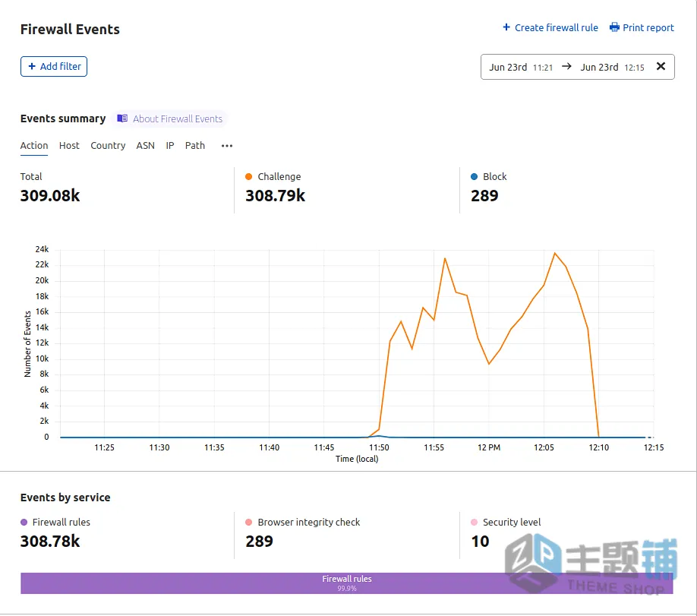The height and width of the screenshot is (616, 697).
Task: Click the printer icon beside Print report
Action: tap(614, 27)
